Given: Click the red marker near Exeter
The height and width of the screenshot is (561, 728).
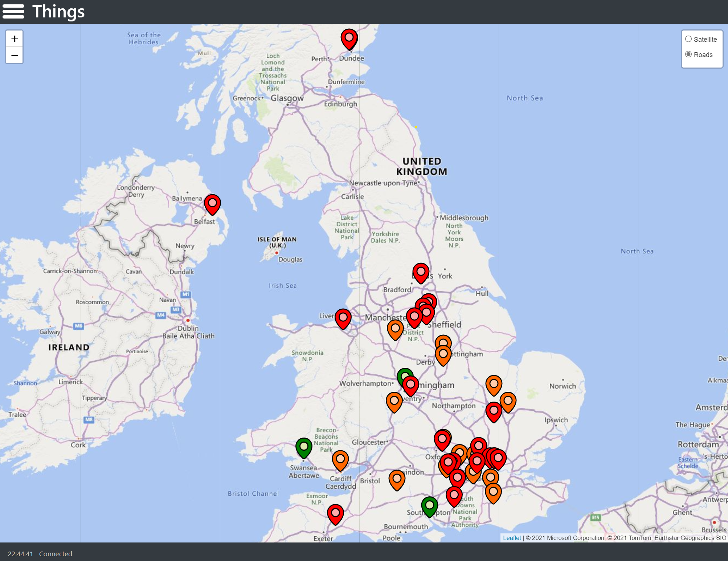Looking at the screenshot, I should pyautogui.click(x=335, y=513).
